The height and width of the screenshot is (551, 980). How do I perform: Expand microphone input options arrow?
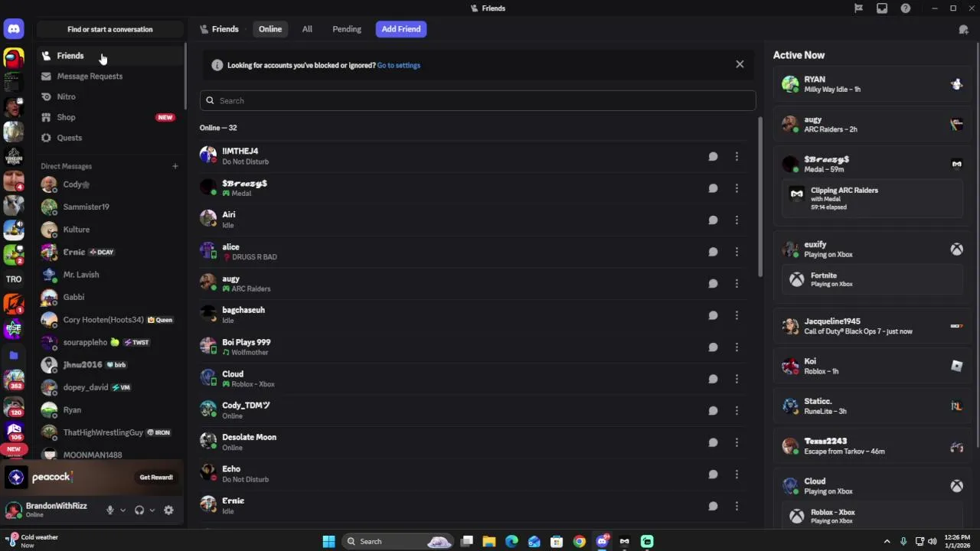tap(122, 510)
